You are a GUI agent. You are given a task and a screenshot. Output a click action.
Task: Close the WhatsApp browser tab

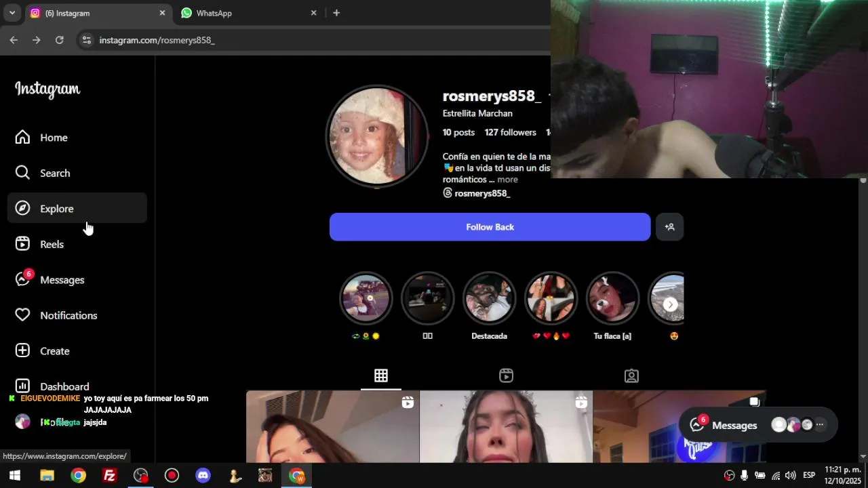(313, 13)
